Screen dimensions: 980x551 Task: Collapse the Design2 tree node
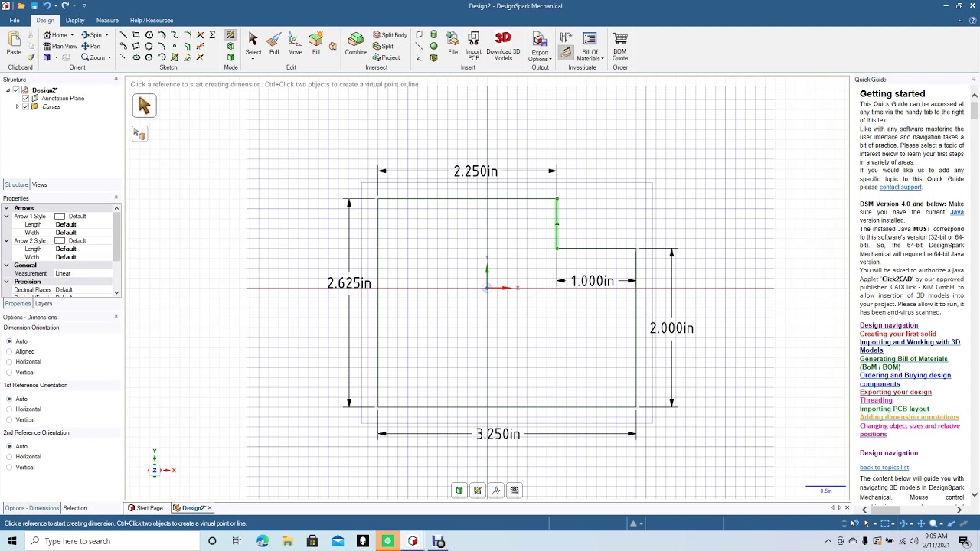click(8, 90)
